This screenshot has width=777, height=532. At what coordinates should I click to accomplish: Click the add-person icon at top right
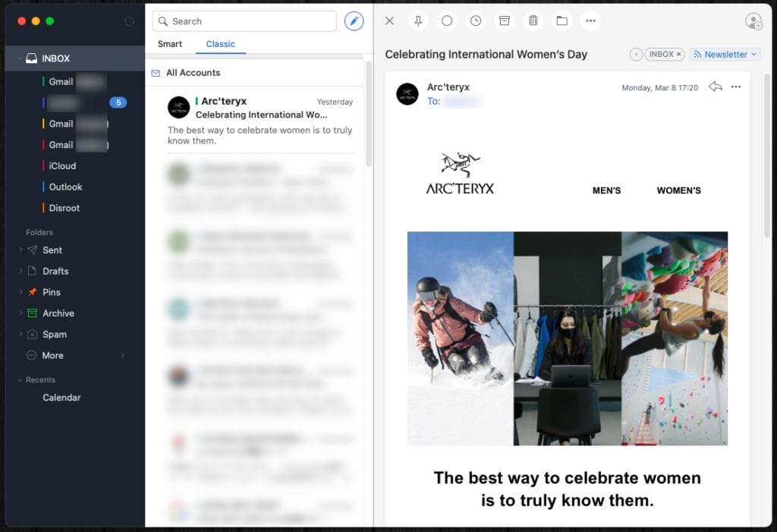click(x=753, y=21)
